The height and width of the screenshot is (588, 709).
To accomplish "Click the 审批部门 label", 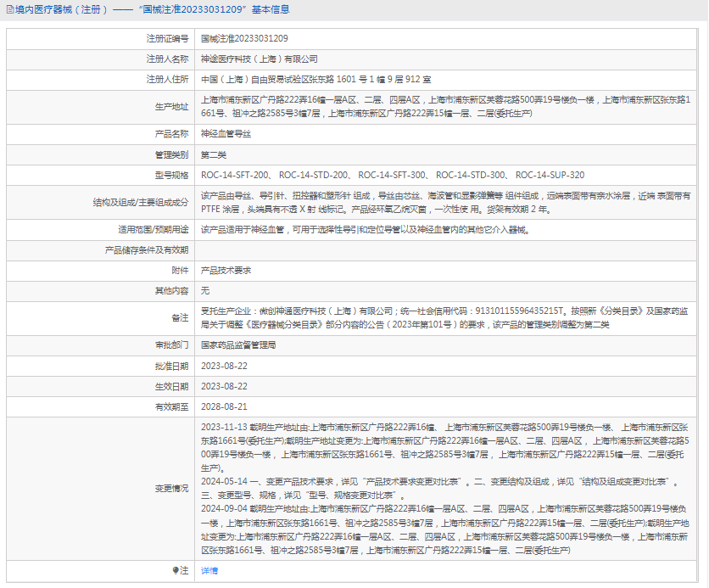I will pyautogui.click(x=172, y=345).
